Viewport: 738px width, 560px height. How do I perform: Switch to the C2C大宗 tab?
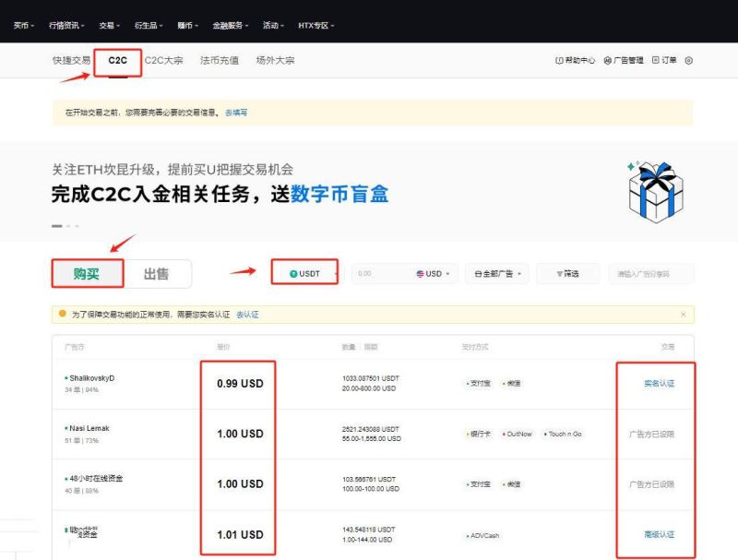point(166,61)
